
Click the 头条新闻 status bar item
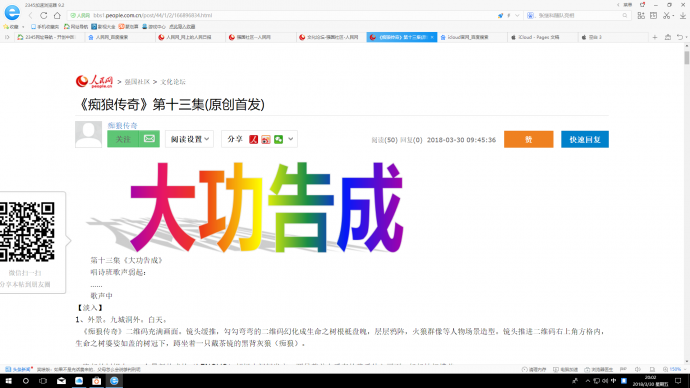pyautogui.click(x=19, y=370)
